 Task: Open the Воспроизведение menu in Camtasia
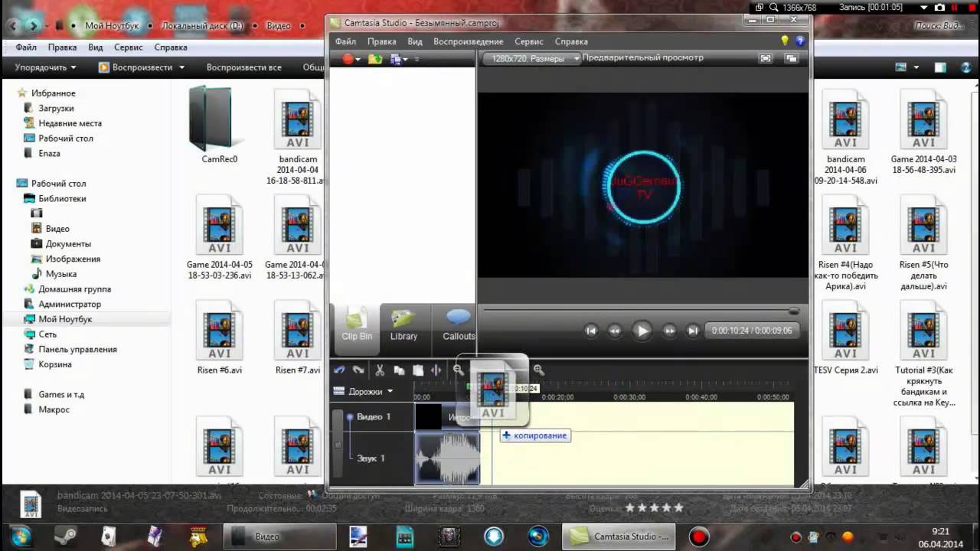tap(469, 41)
